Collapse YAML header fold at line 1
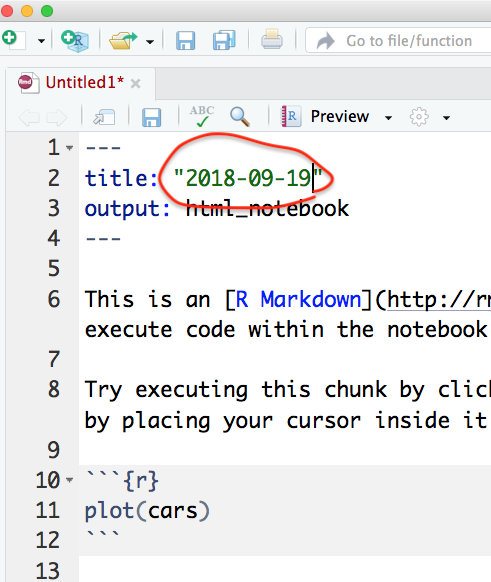This screenshot has width=491, height=582. [69, 148]
